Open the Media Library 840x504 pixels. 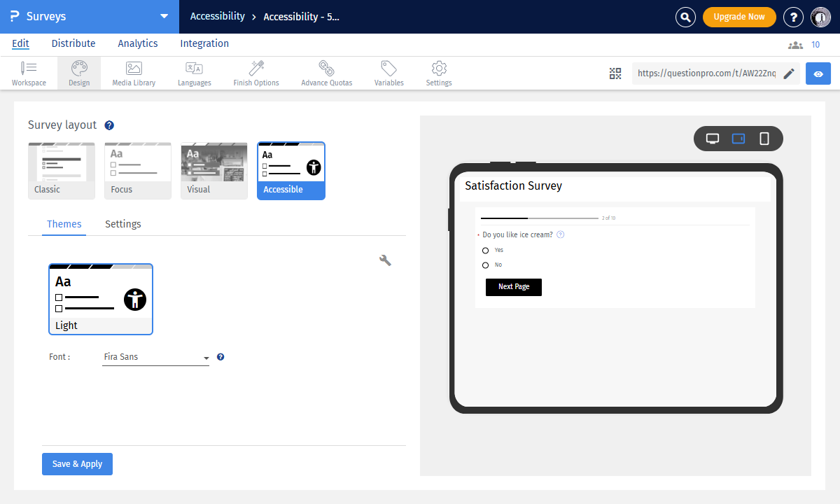coord(133,73)
